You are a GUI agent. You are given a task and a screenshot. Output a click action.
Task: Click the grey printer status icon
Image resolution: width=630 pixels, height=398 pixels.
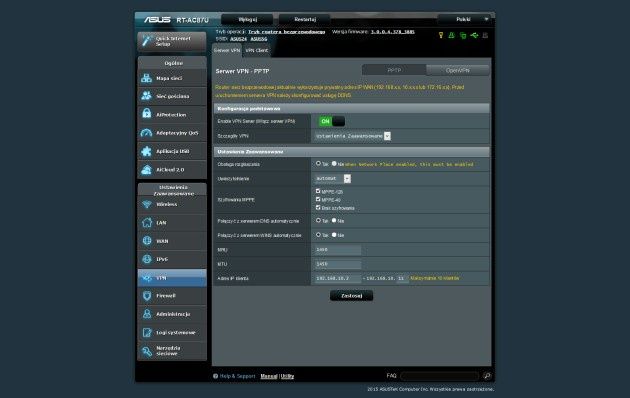click(x=485, y=35)
